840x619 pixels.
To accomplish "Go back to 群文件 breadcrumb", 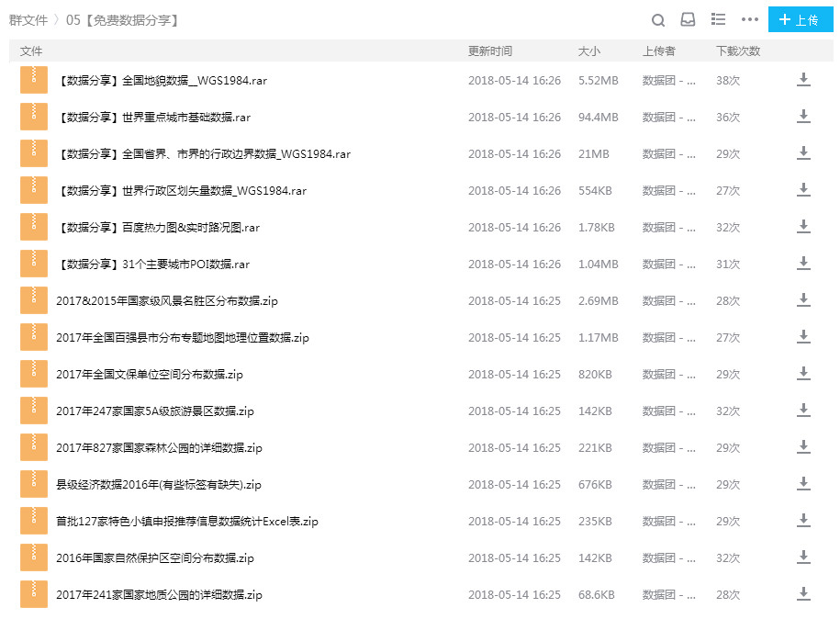I will [28, 20].
